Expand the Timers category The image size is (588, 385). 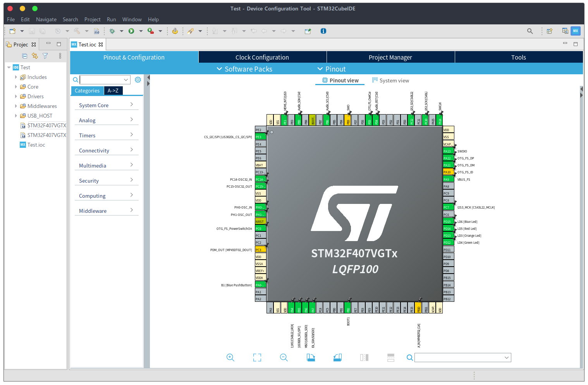[x=107, y=135]
